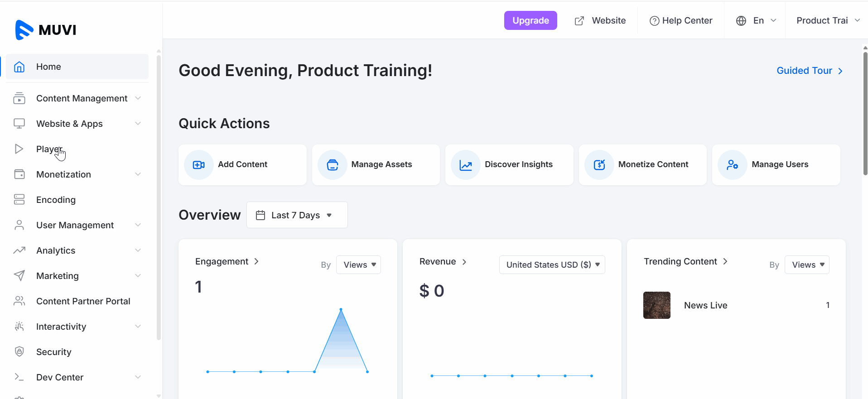Open the Engagement Views dropdown
The height and width of the screenshot is (399, 868).
point(358,265)
